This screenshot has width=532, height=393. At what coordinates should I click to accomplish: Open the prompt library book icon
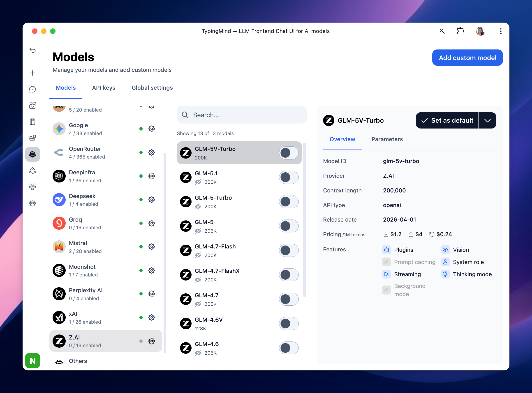(x=32, y=122)
